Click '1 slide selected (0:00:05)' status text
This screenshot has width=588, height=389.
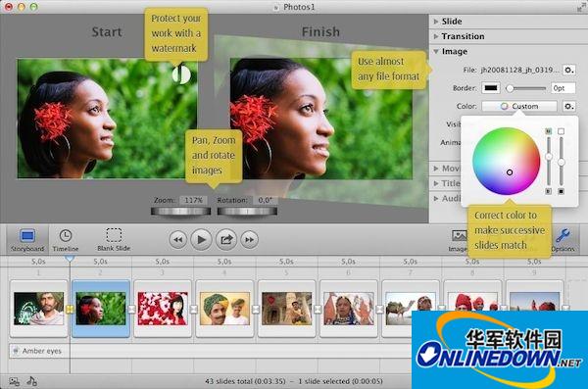tap(340, 381)
